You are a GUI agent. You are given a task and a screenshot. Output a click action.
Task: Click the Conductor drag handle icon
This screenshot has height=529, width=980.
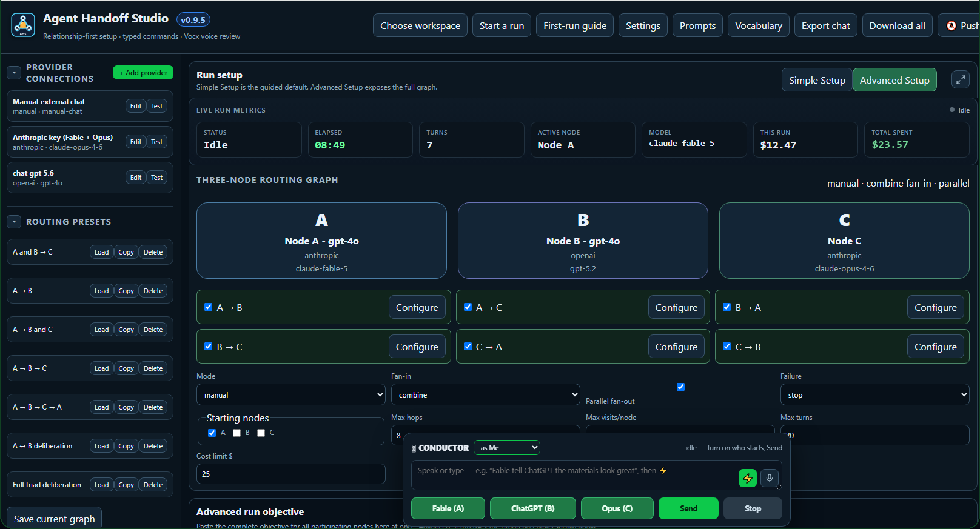tap(414, 448)
